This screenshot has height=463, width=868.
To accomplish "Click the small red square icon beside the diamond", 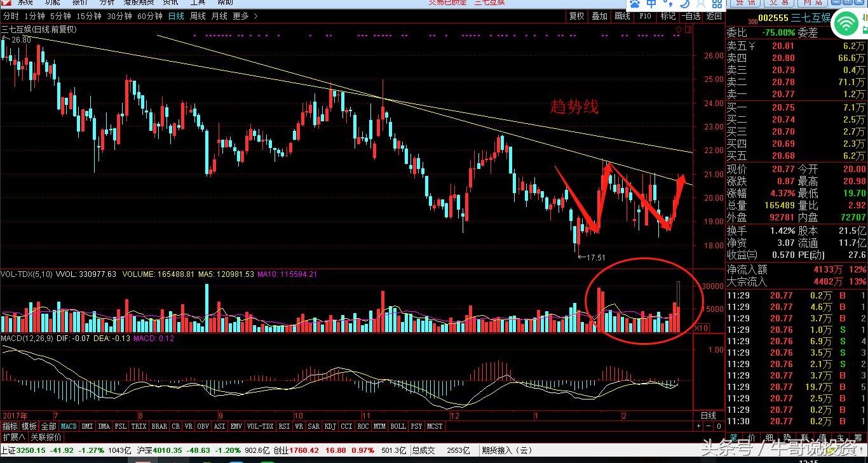I will 687,29.
